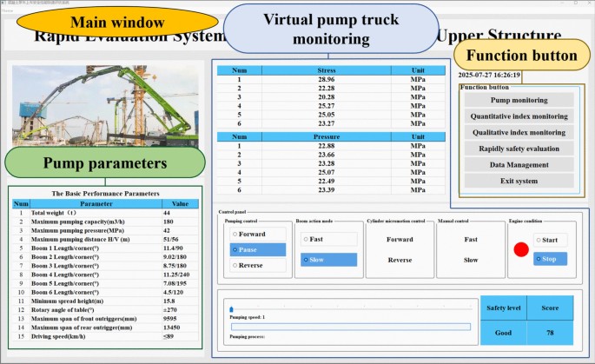595x364 pixels.
Task: Launch Rapidly safety evaluation
Action: pos(519,149)
